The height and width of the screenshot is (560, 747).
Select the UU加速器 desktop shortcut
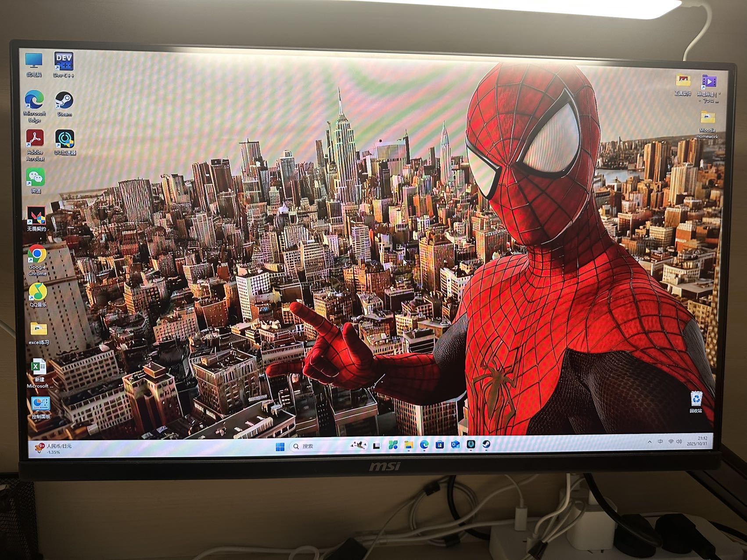[x=65, y=140]
